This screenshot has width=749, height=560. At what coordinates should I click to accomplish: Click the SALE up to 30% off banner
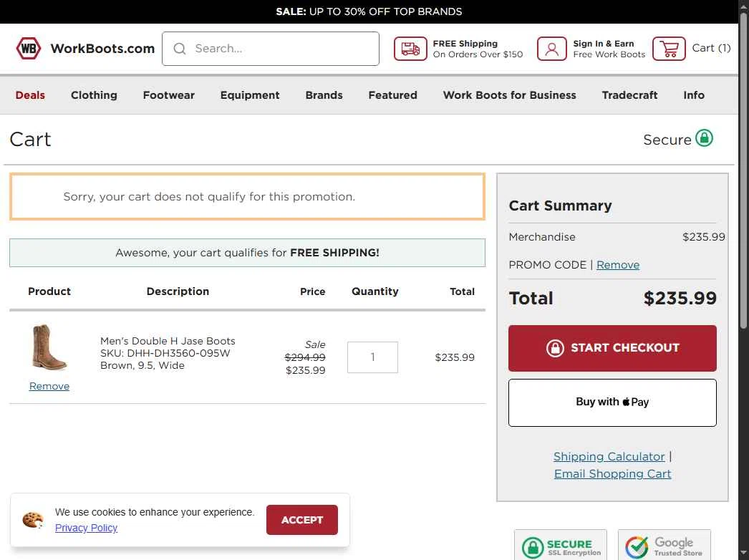point(369,11)
